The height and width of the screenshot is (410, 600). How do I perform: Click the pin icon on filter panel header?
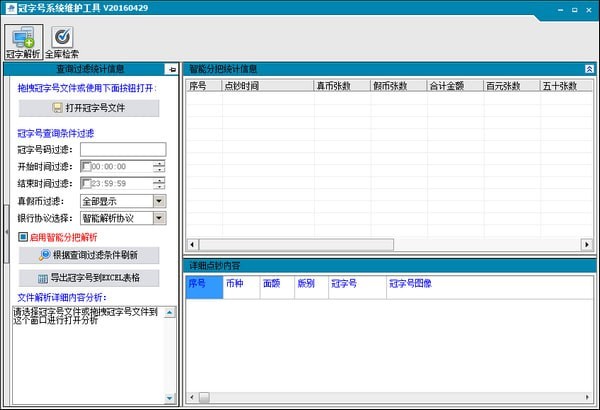click(172, 69)
